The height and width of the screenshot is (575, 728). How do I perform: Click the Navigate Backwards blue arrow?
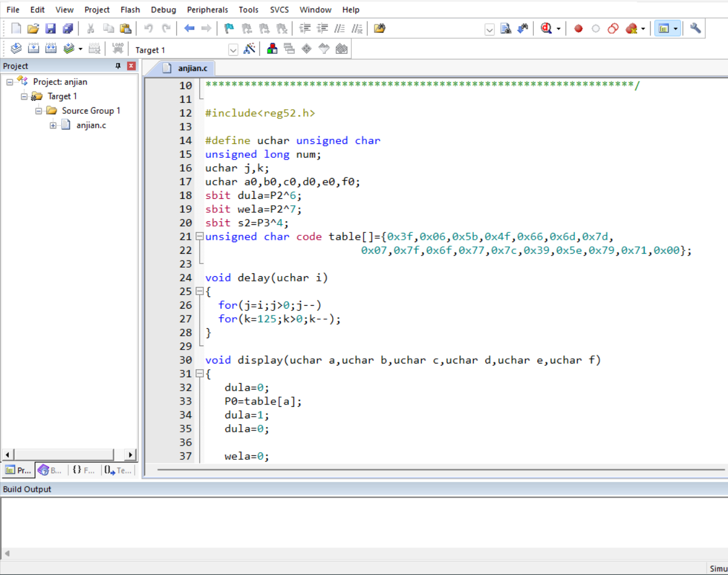click(189, 28)
